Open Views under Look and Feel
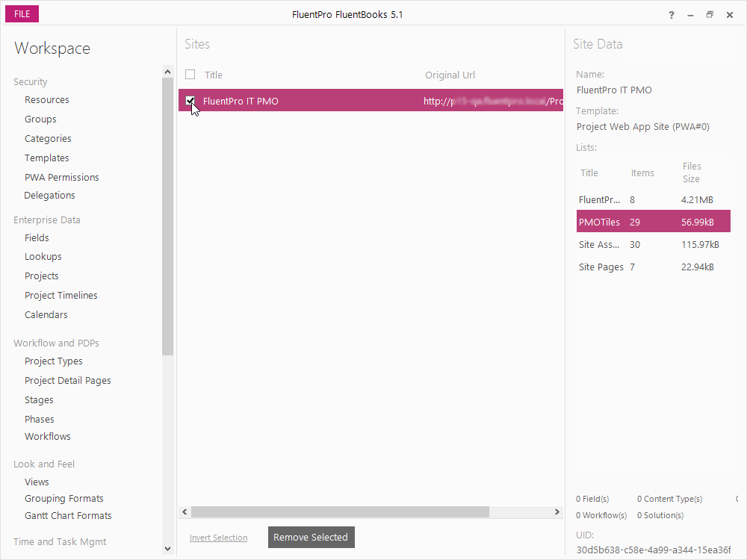 pyautogui.click(x=37, y=482)
